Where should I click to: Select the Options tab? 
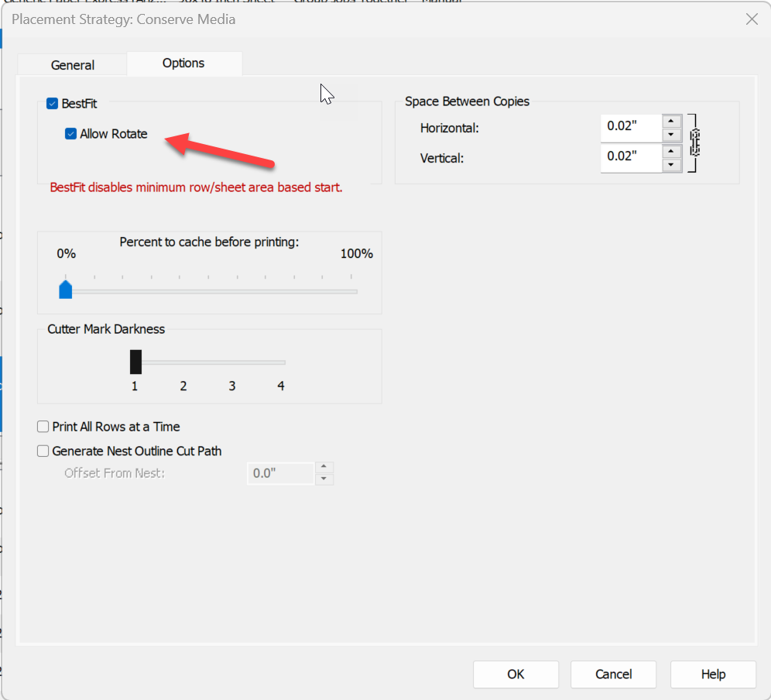pos(183,63)
